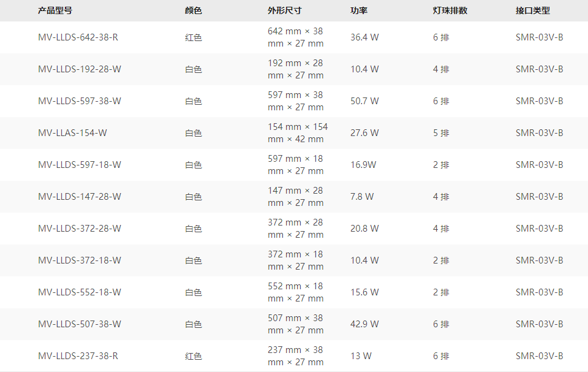
Task: Open product model MV-LLDS-192-28-W
Action: coord(80,69)
